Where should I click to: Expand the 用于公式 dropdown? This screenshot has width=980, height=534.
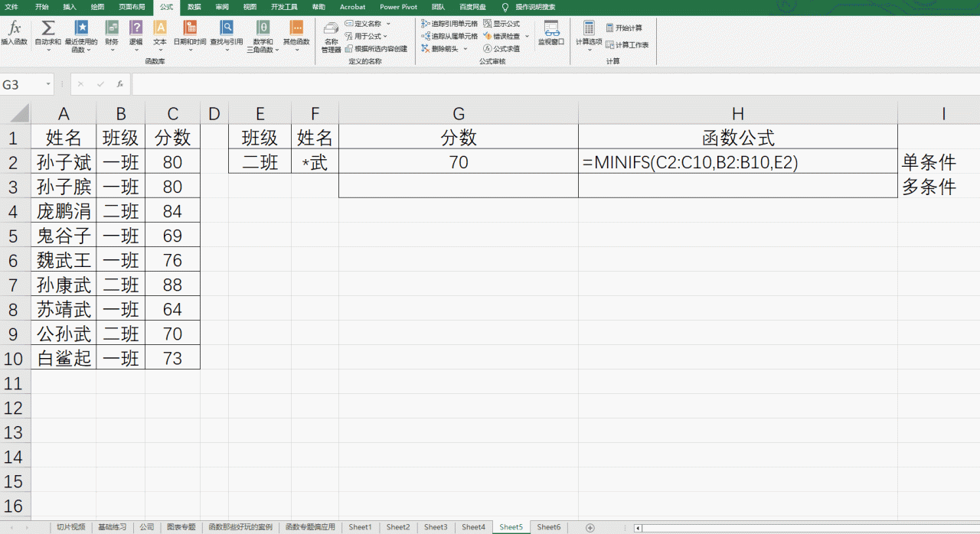[x=385, y=36]
